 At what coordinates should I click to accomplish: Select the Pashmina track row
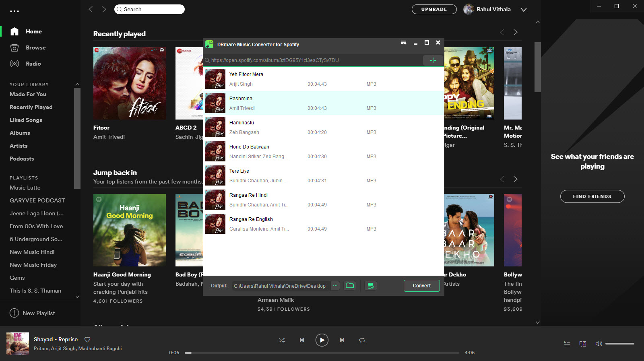coord(324,103)
